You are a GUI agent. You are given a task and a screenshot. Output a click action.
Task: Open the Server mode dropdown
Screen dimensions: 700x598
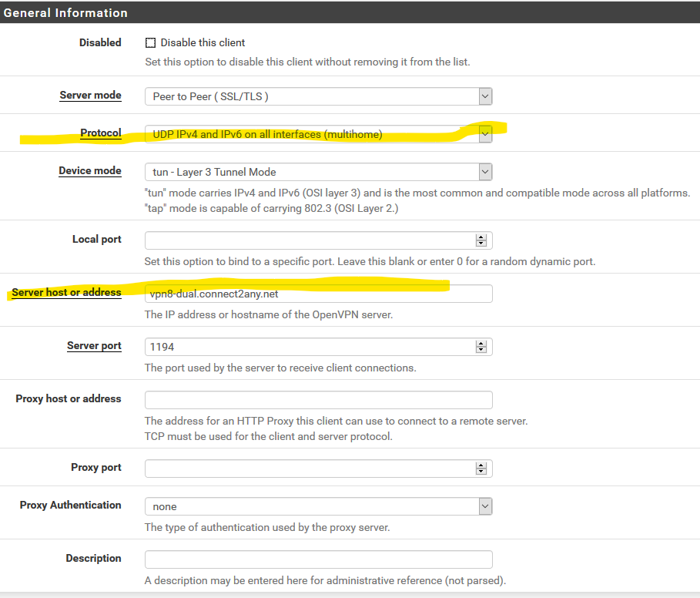318,96
